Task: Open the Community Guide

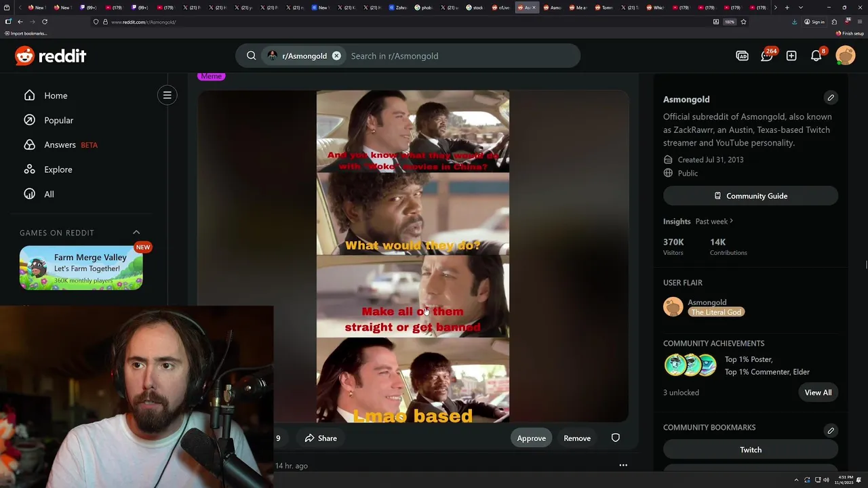Action: pyautogui.click(x=751, y=196)
